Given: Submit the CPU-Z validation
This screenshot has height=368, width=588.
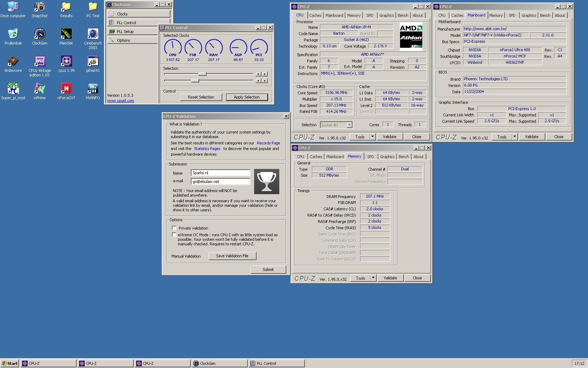Looking at the screenshot, I should point(268,270).
